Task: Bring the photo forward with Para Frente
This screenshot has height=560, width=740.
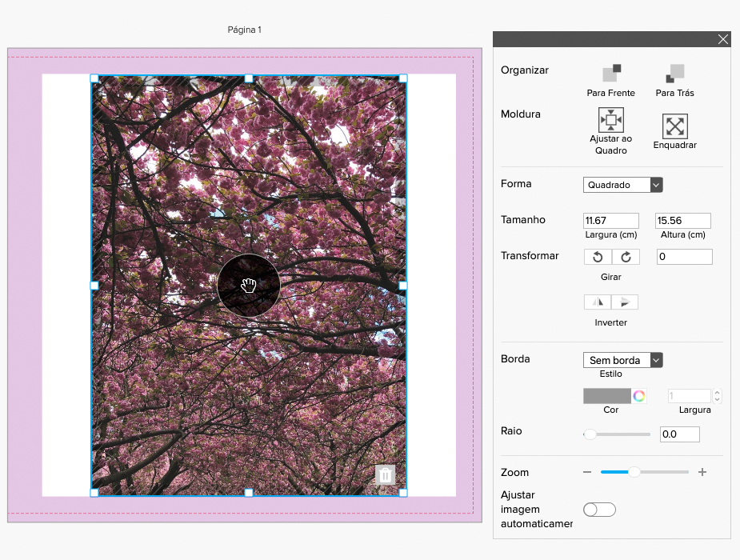Action: [612, 73]
